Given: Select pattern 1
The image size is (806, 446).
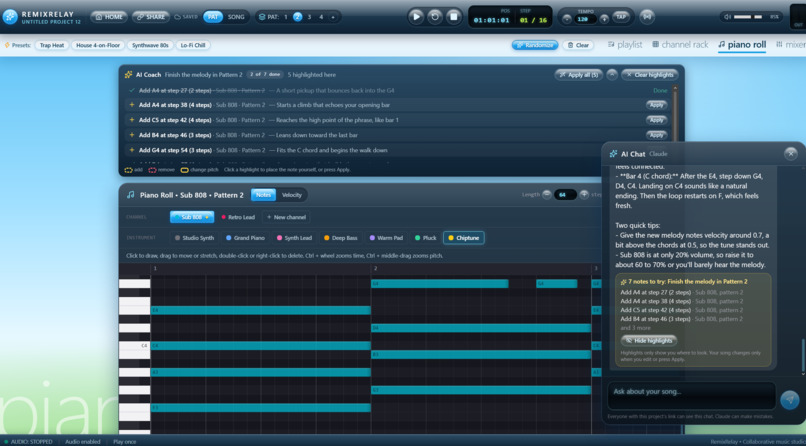Looking at the screenshot, I should [286, 17].
